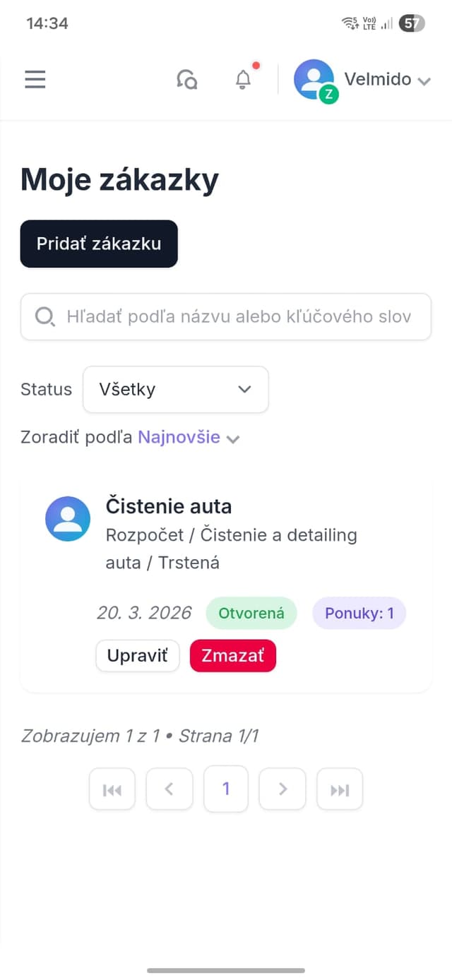Jump to the last page using the skip-forward icon
The image size is (452, 980).
340,789
